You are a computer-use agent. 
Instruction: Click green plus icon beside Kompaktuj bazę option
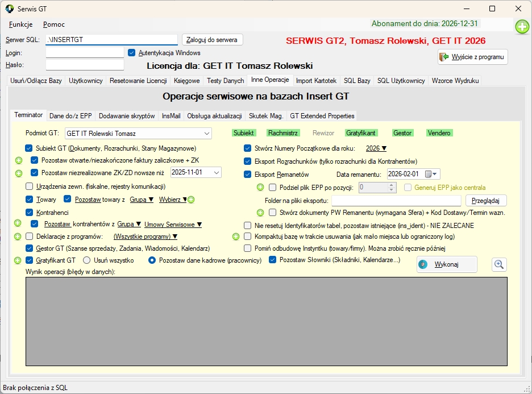coord(236,237)
